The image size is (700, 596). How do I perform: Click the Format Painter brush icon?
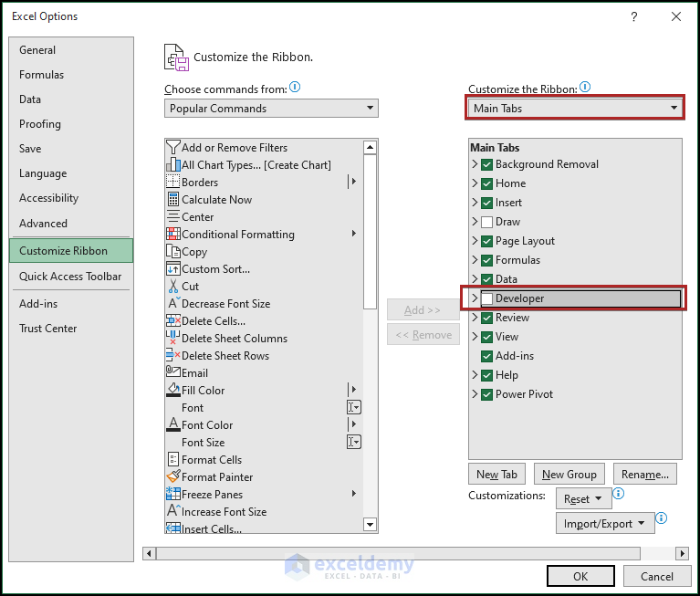point(173,476)
